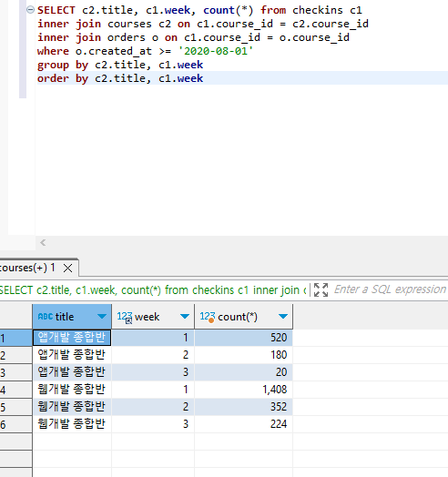448x477 pixels.
Task: Focus the Enter a SQL expression filter field
Action: 390,289
